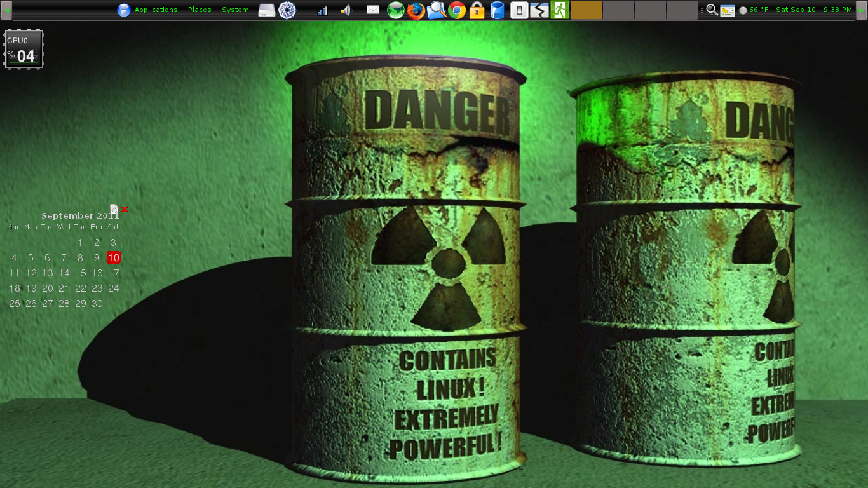
Task: Open the volume speaker control
Action: (346, 10)
